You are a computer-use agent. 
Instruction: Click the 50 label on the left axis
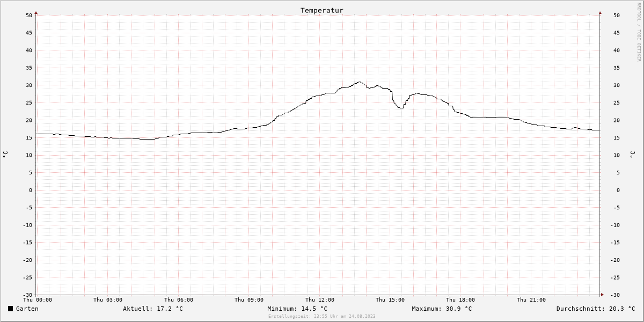point(29,15)
